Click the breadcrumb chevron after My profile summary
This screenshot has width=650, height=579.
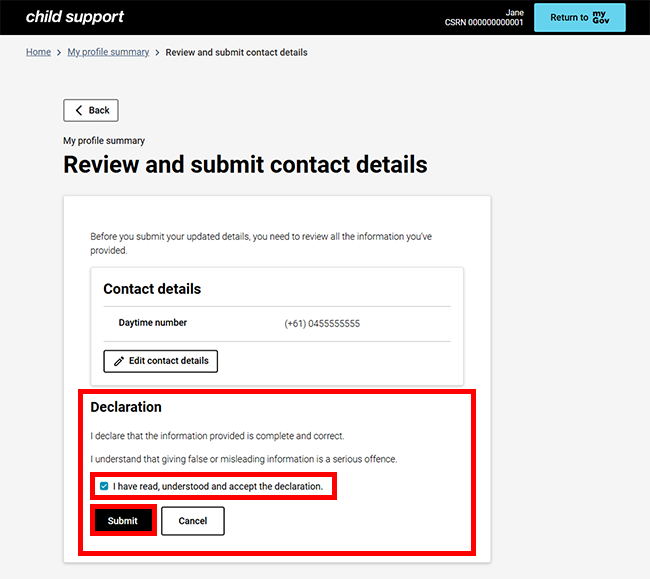[x=157, y=52]
